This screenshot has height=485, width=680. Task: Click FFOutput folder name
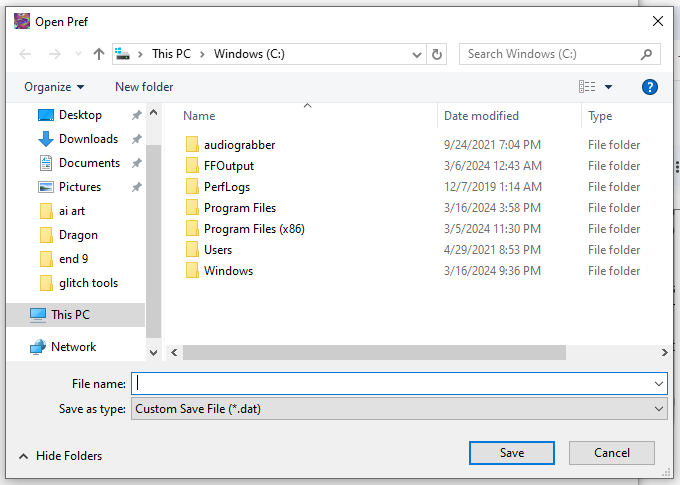click(229, 166)
